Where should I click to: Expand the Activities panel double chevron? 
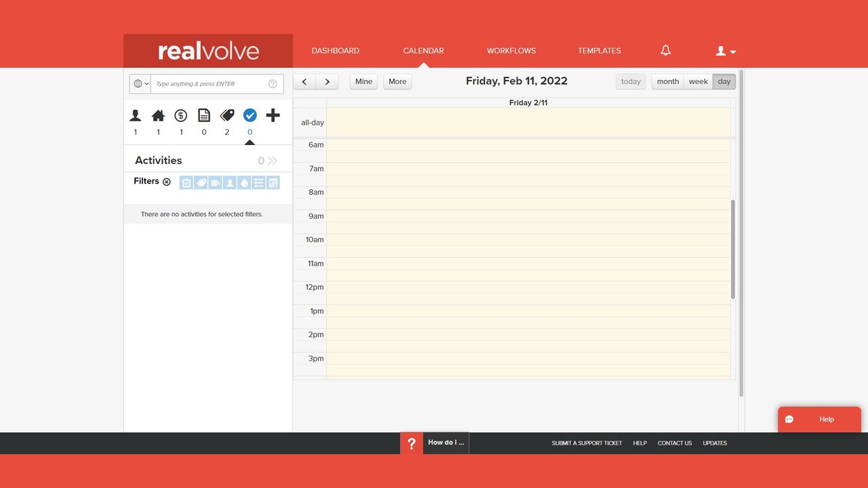(273, 161)
